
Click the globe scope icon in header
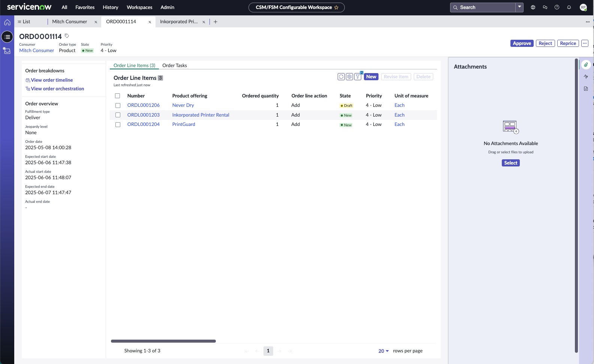click(x=533, y=7)
